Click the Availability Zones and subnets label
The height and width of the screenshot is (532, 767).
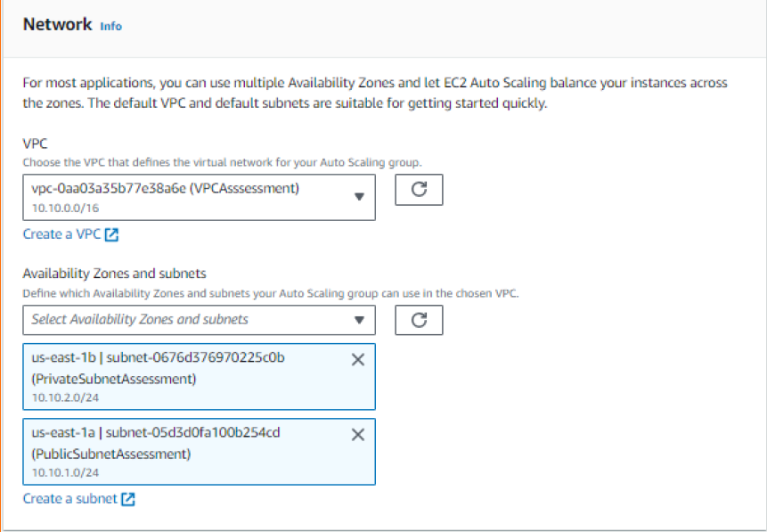[114, 274]
